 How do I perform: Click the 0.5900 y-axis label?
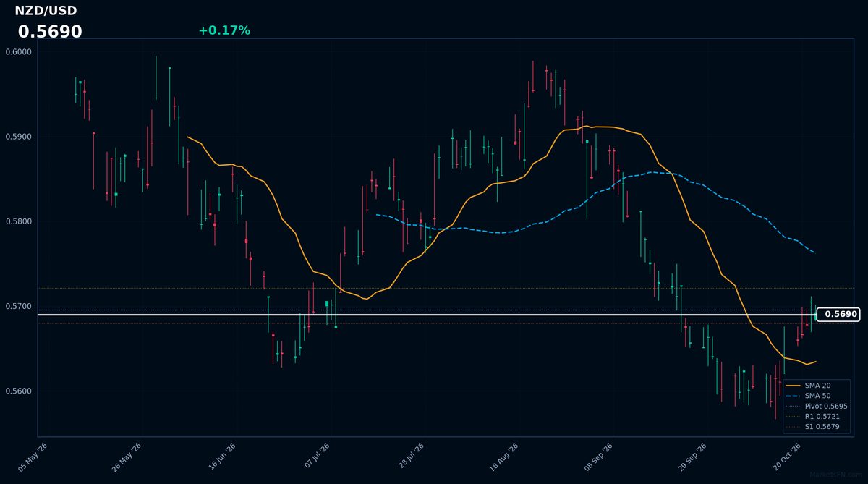18,137
